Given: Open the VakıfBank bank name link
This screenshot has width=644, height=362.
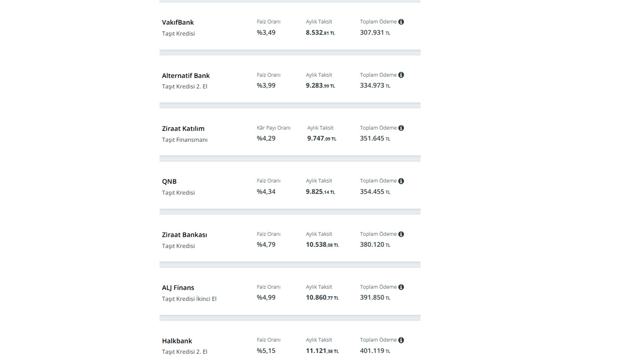Looking at the screenshot, I should click(x=178, y=22).
